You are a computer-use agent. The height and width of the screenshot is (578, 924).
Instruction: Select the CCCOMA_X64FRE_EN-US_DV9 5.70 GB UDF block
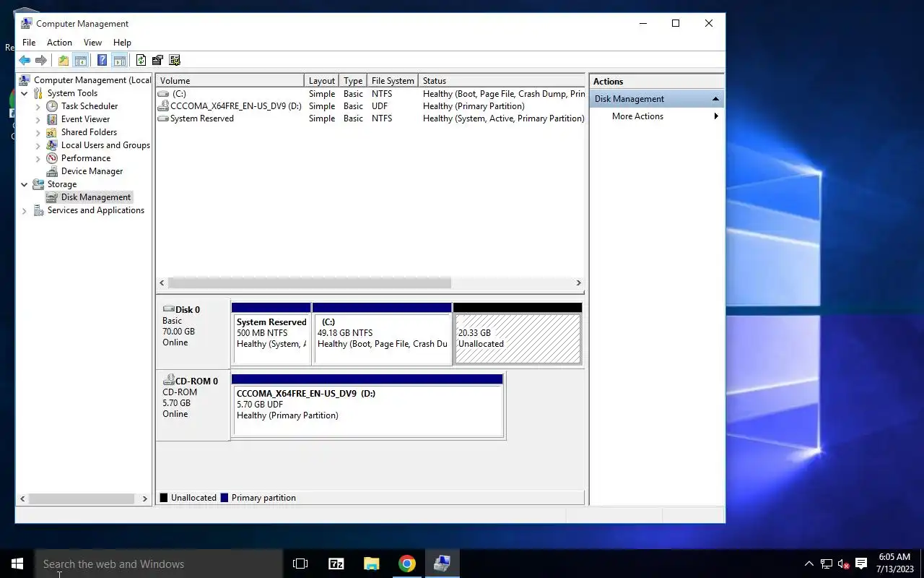pos(367,406)
